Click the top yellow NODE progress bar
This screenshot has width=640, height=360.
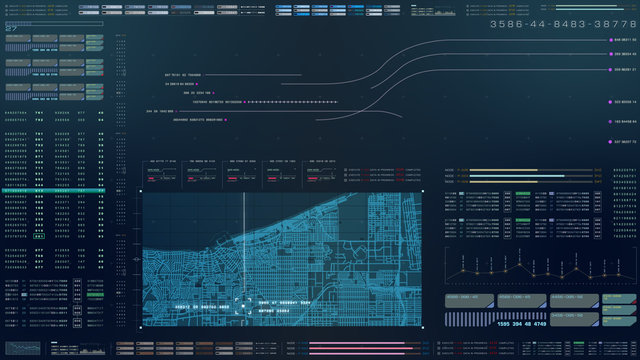(531, 170)
